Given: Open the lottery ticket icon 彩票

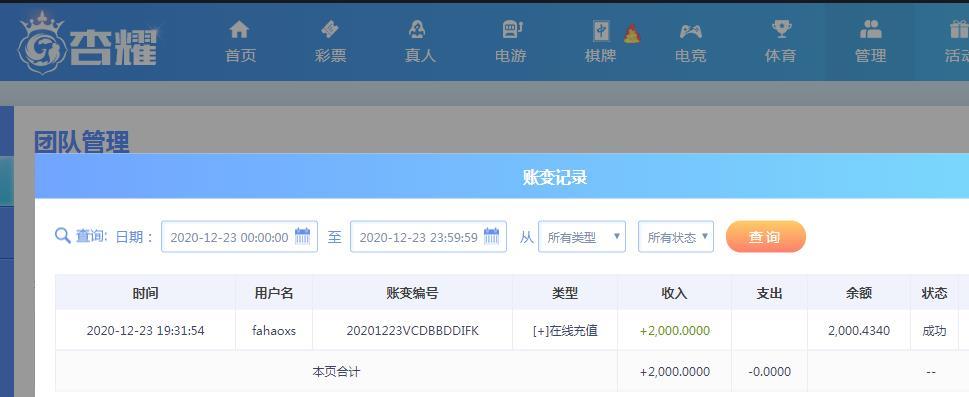Looking at the screenshot, I should pos(330,29).
